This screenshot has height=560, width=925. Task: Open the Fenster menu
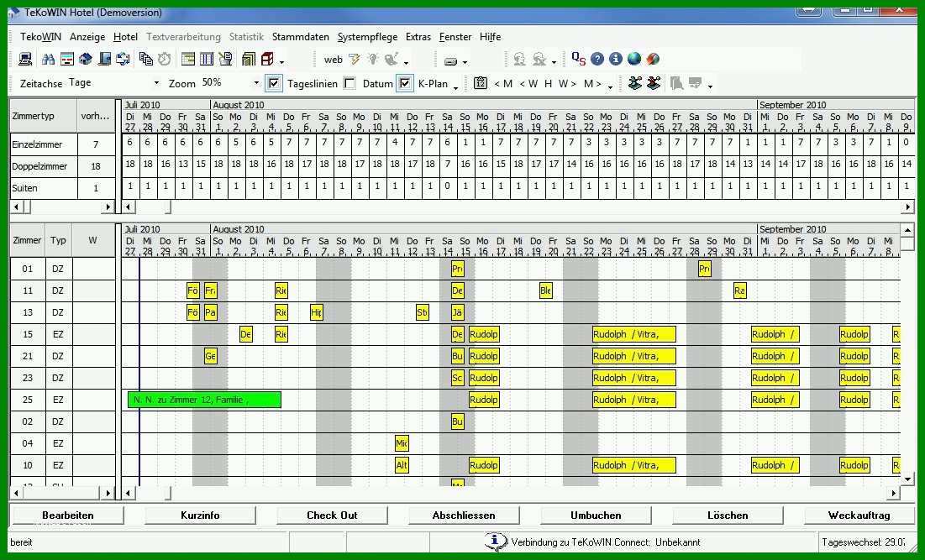click(x=455, y=37)
